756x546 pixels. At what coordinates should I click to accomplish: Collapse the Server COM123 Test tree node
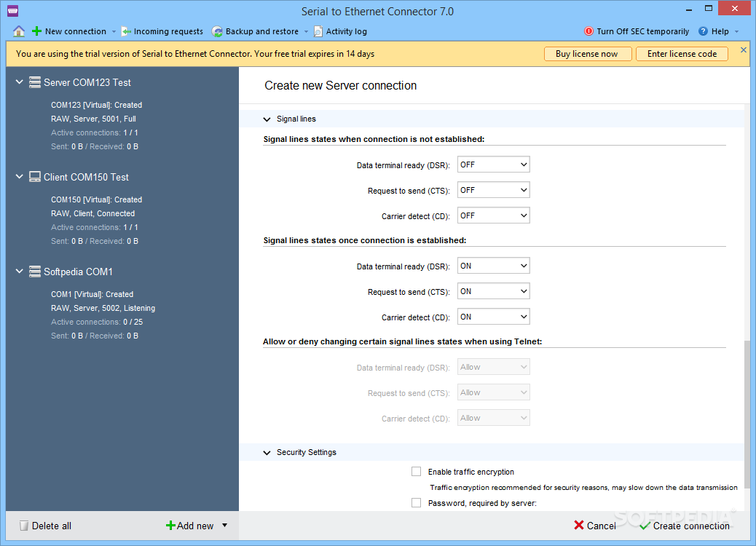(19, 82)
